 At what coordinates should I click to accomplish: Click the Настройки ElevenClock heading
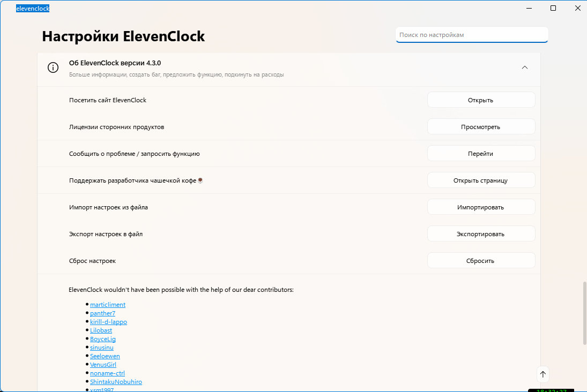(123, 36)
